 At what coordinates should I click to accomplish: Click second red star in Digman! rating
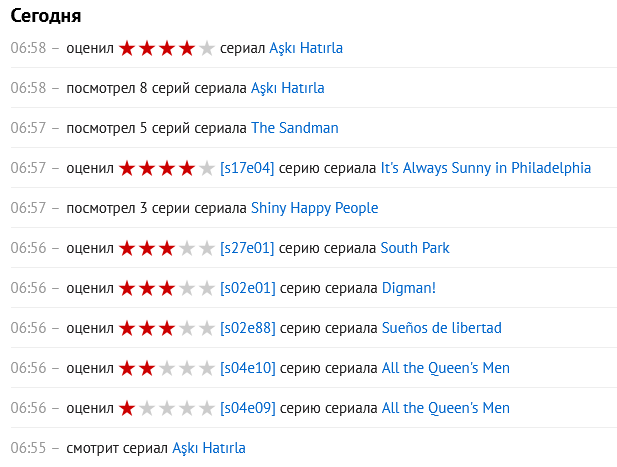147,288
